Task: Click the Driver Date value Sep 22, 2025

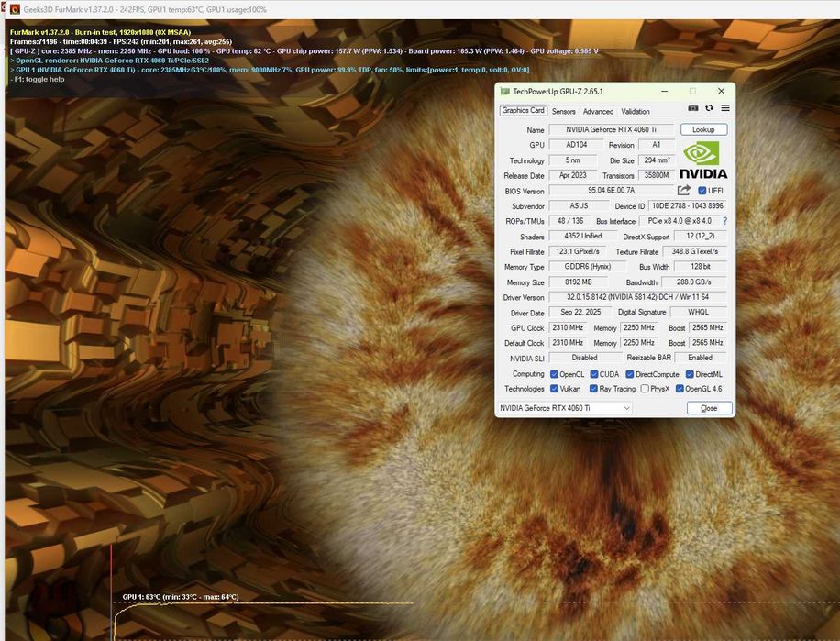Action: pos(580,312)
